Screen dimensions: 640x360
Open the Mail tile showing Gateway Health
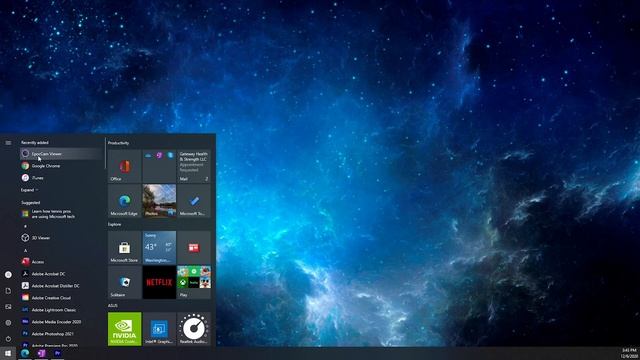pos(194,166)
